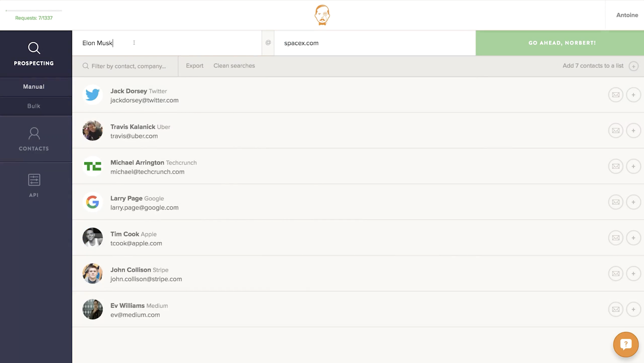Screen dimensions: 644x363
Task: Click the Norbert mustache logo
Action: tap(322, 15)
